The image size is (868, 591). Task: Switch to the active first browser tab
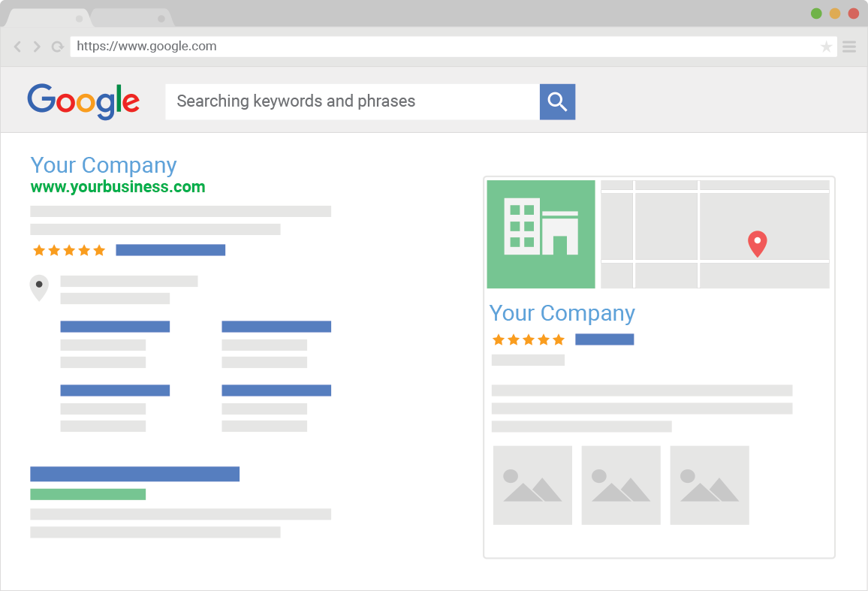(45, 18)
